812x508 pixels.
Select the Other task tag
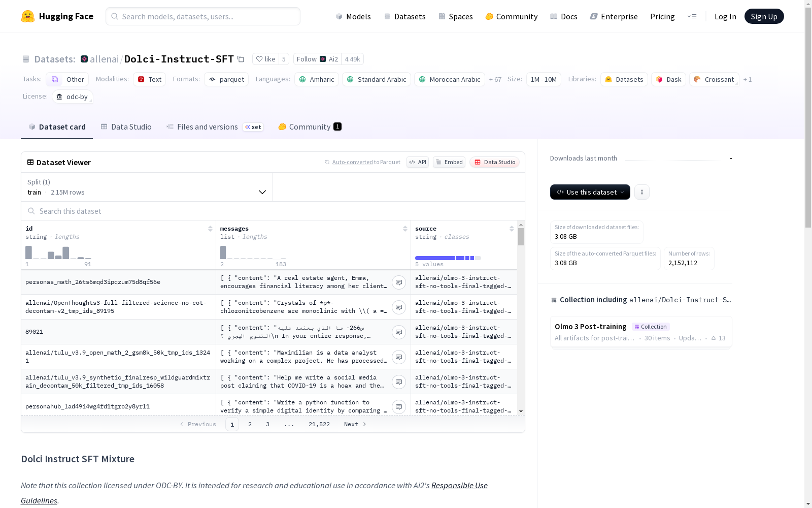67,79
